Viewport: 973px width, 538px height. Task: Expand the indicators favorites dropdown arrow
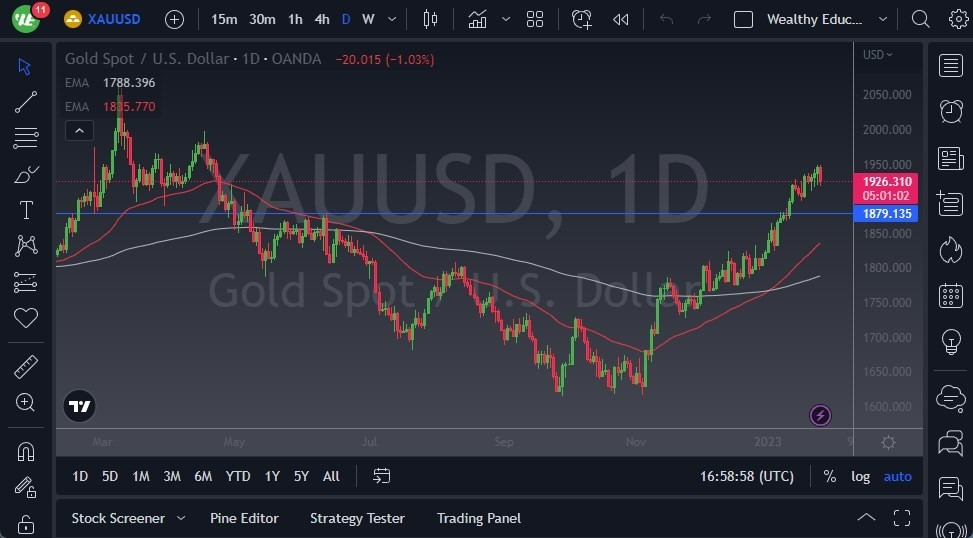[506, 19]
